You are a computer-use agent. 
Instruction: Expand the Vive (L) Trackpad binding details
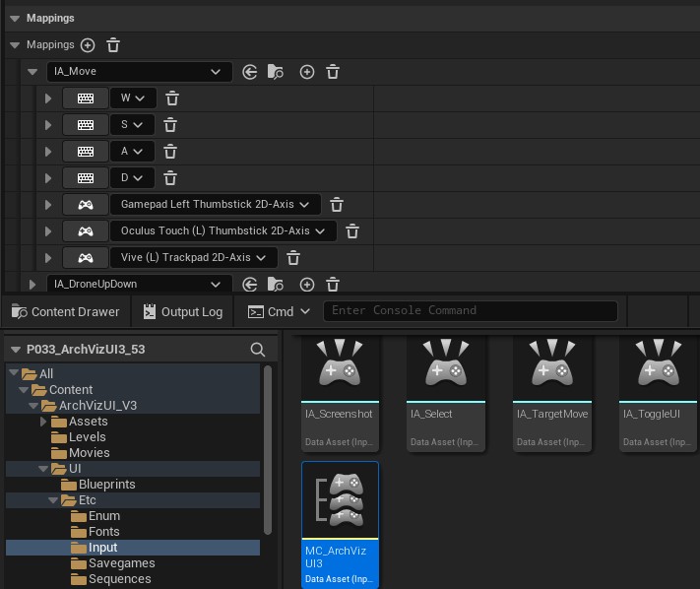pyautogui.click(x=48, y=258)
